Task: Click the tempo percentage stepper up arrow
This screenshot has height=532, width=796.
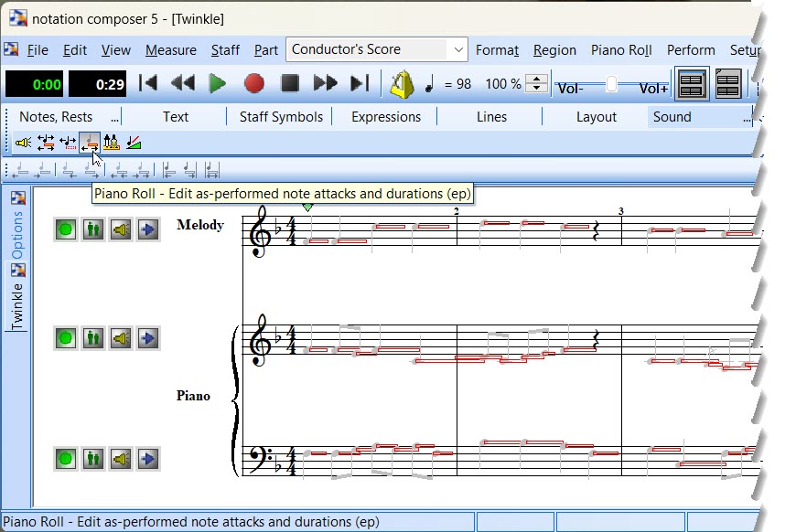Action: coord(539,79)
